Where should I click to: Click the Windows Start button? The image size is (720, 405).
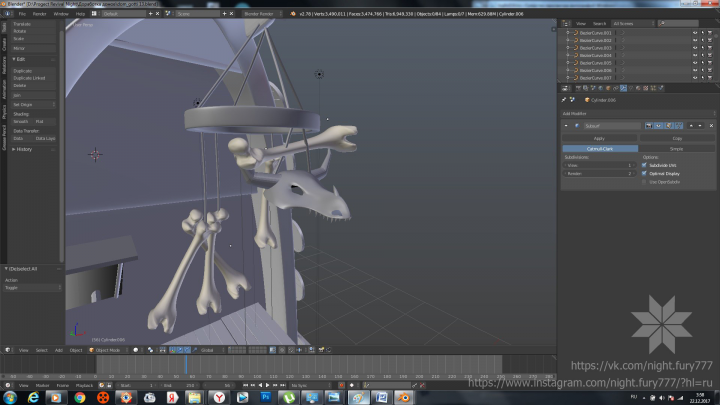click(x=10, y=397)
